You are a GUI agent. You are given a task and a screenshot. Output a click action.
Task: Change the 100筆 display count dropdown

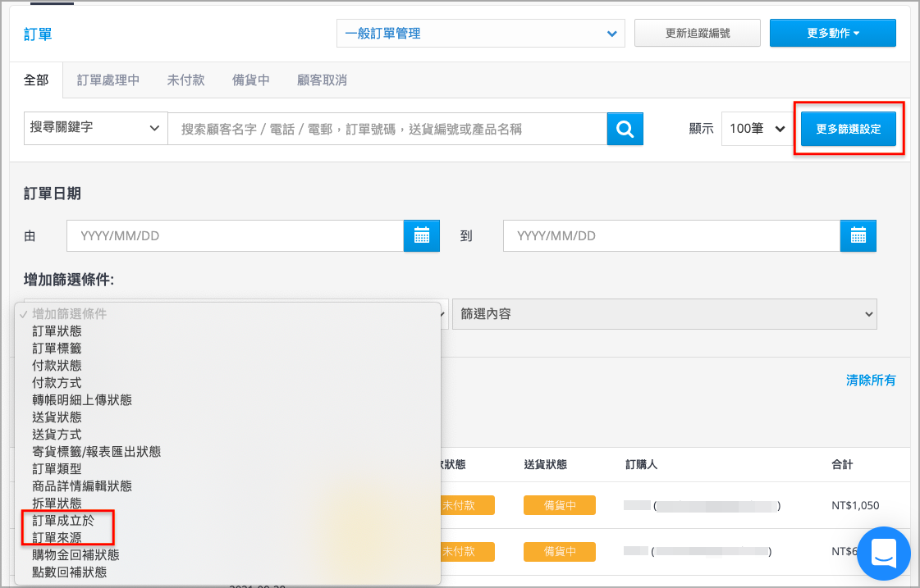coord(757,129)
